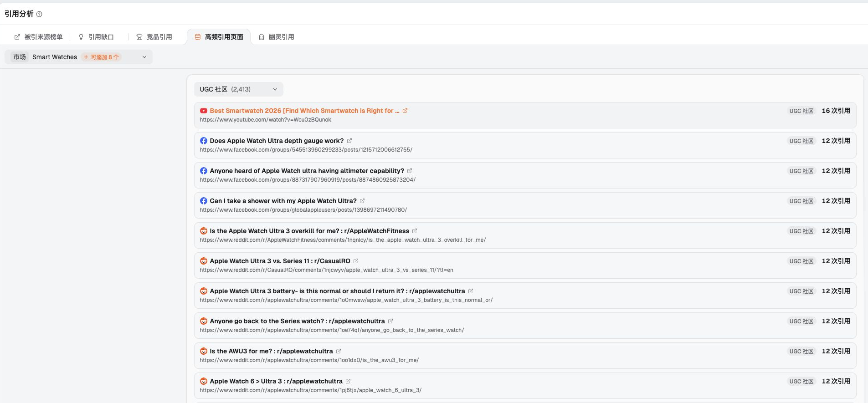Viewport: 868px width, 403px height.
Task: Click 12 次引用 on Apple Watch 6 row
Action: coord(836,381)
